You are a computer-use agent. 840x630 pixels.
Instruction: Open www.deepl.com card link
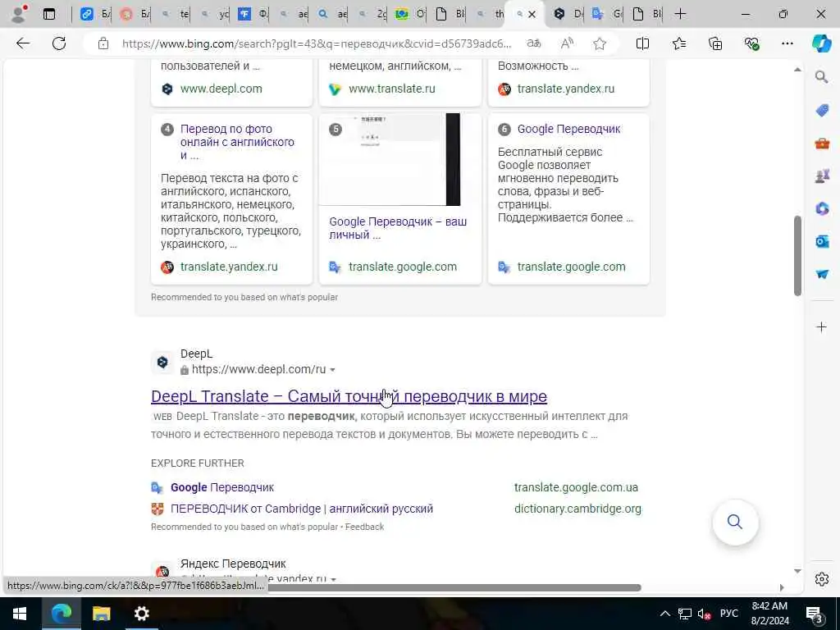[x=221, y=89]
